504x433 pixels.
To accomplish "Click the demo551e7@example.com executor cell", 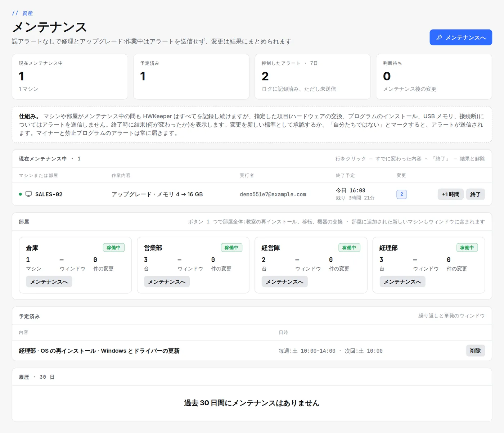I will (x=273, y=194).
